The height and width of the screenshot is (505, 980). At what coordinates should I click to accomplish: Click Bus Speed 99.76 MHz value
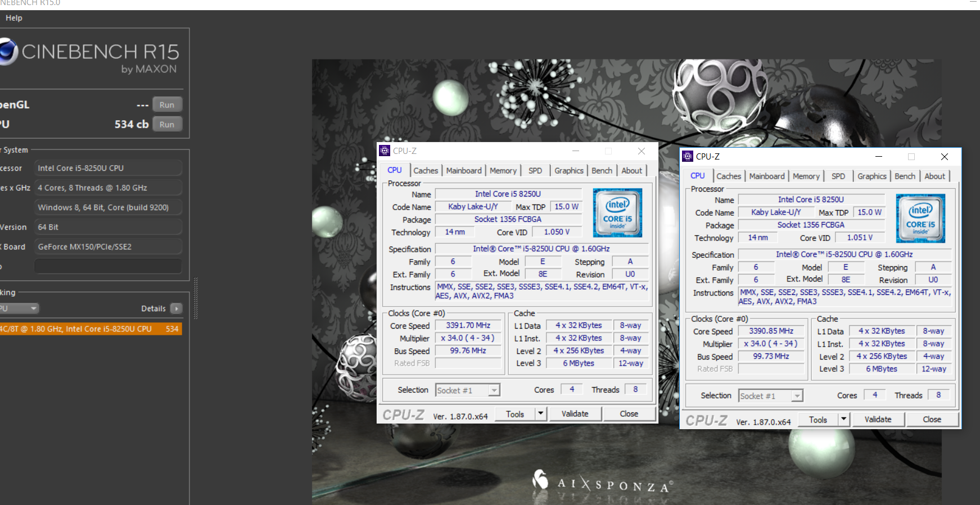[x=468, y=351]
